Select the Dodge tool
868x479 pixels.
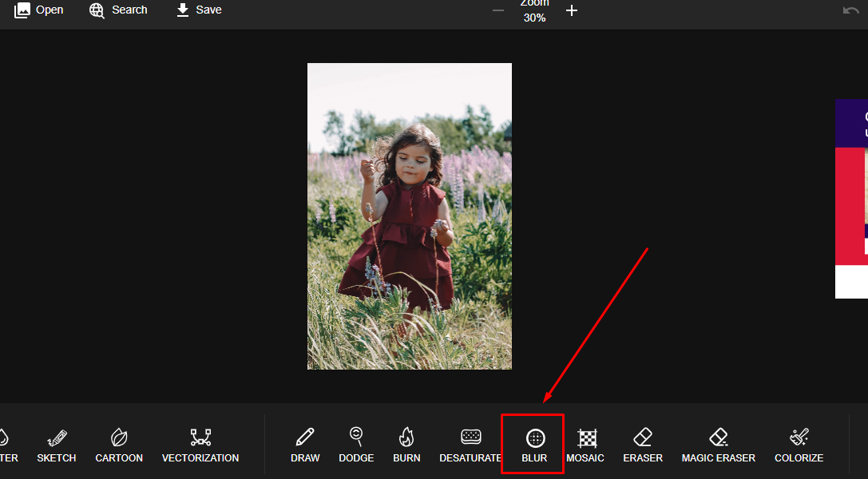click(356, 445)
